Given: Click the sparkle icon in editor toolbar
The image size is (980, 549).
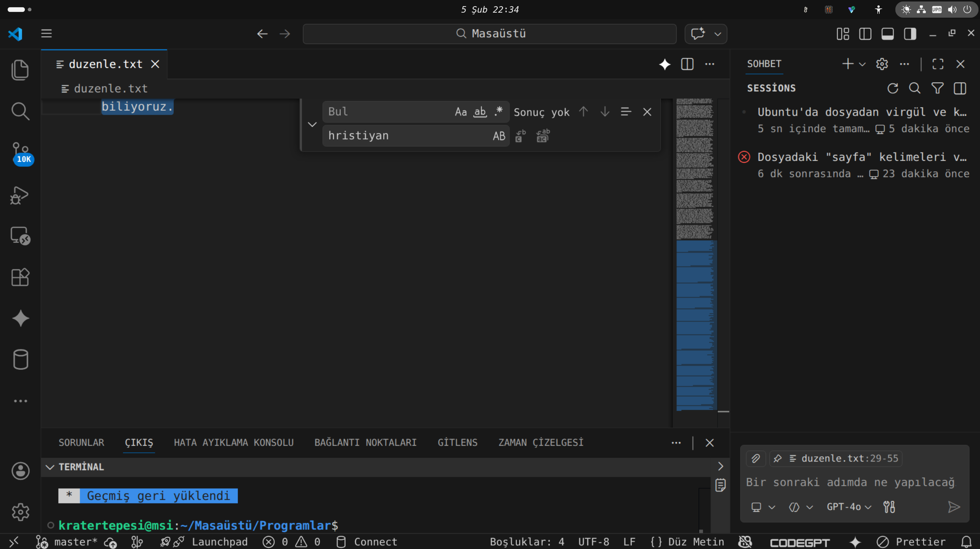Looking at the screenshot, I should (665, 64).
